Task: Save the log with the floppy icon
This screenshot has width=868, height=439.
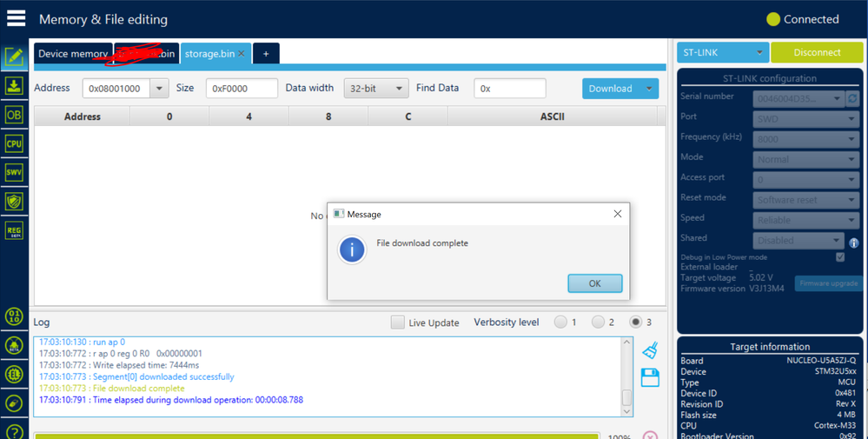Action: (650, 377)
